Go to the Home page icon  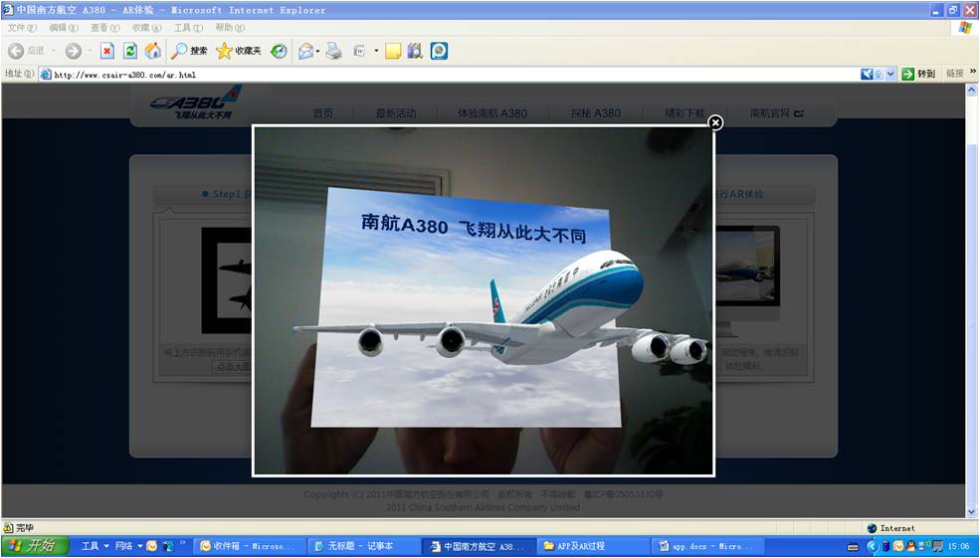click(x=153, y=52)
